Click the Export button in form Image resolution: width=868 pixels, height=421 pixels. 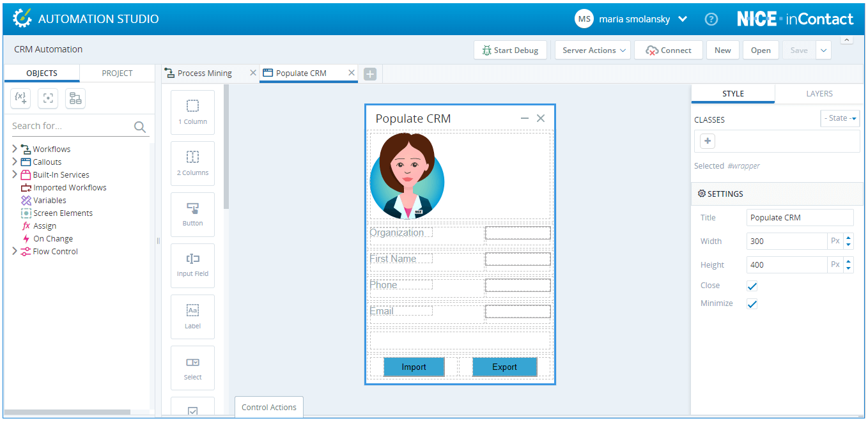(x=504, y=367)
